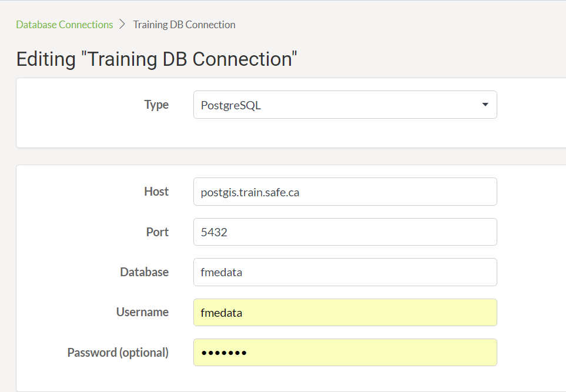Click blank space below the Type dropdown in its card

tap(345, 133)
